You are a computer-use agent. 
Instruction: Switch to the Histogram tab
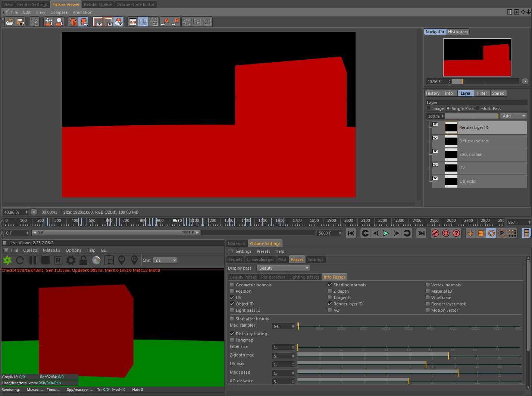[x=458, y=32]
